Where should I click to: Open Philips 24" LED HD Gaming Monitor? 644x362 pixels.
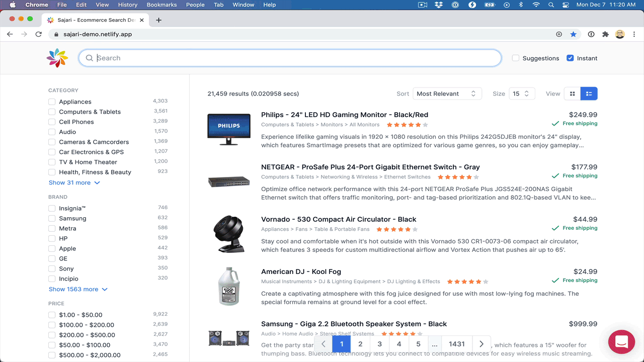point(345,115)
